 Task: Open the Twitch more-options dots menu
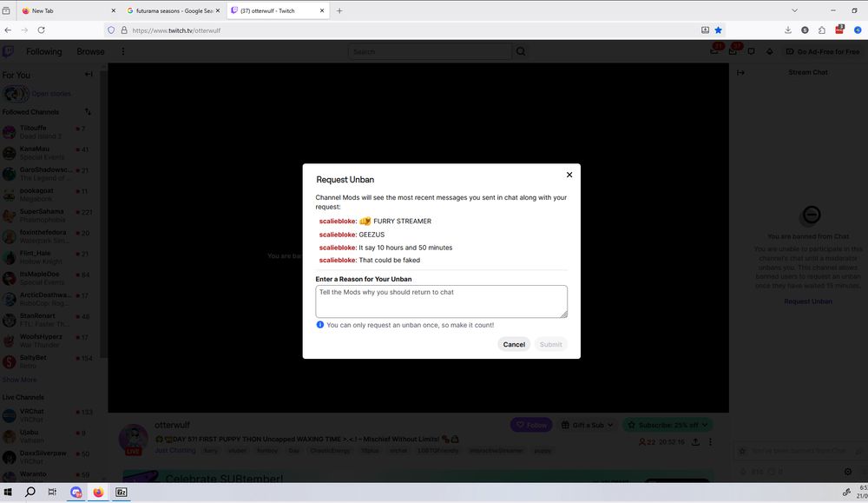point(123,51)
